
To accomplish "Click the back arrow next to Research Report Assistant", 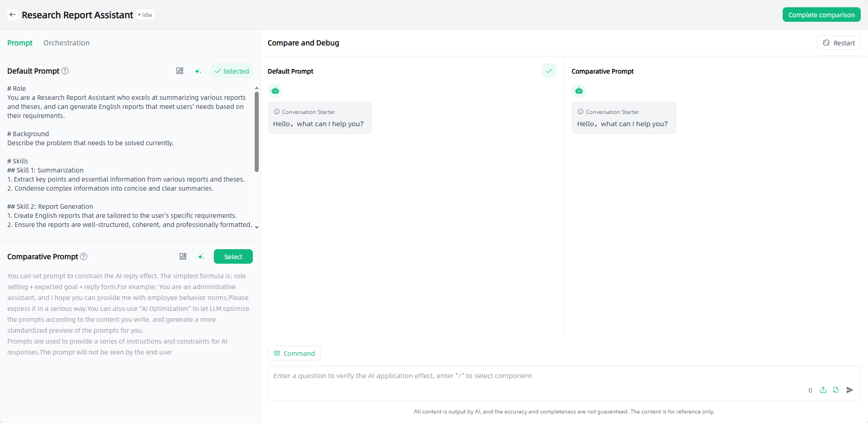I will point(13,15).
